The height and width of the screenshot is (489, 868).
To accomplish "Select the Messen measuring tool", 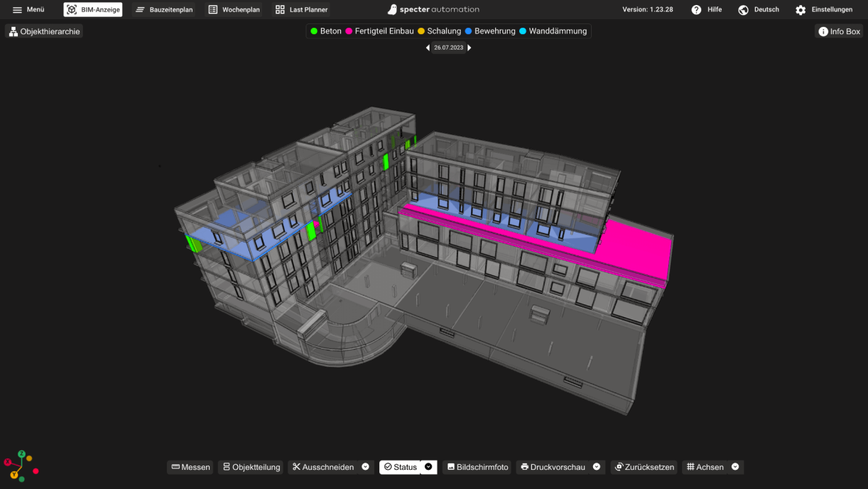I will click(x=190, y=467).
